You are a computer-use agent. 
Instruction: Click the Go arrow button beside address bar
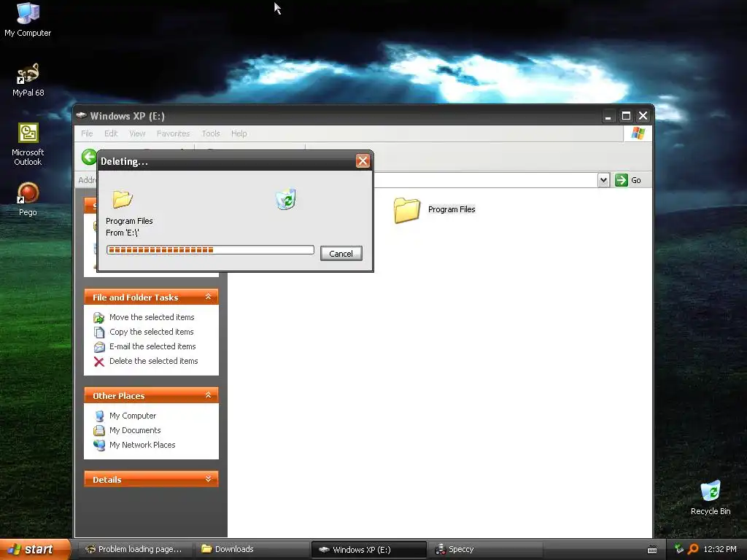point(622,180)
